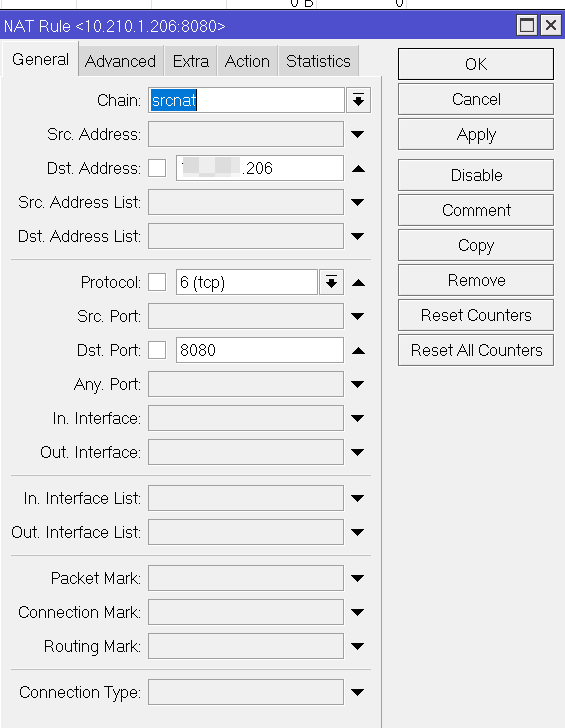Collapse the Dst. Address field arrow
565x728 pixels.
click(358, 169)
